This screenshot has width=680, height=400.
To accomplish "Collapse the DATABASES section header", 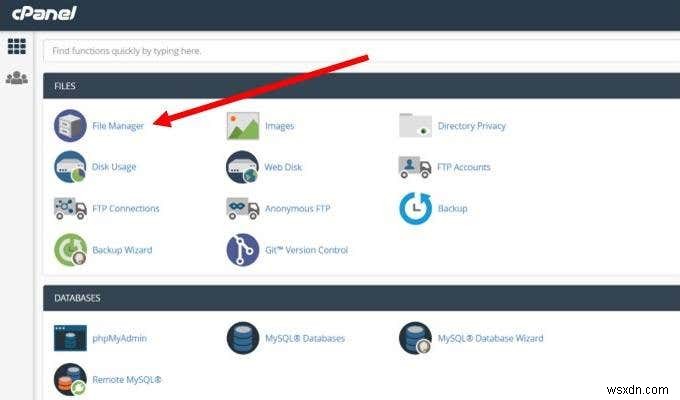I will [x=361, y=298].
